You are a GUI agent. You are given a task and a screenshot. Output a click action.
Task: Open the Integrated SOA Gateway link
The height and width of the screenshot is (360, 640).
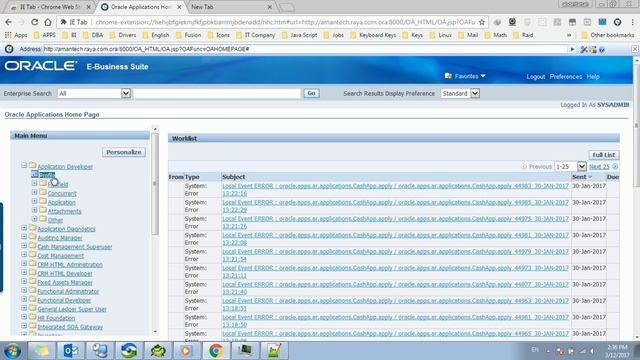tap(70, 327)
